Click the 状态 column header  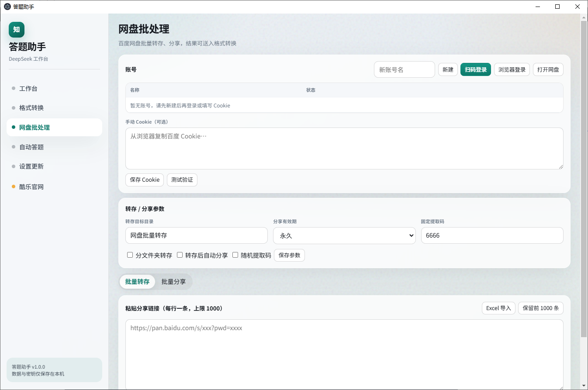[311, 90]
